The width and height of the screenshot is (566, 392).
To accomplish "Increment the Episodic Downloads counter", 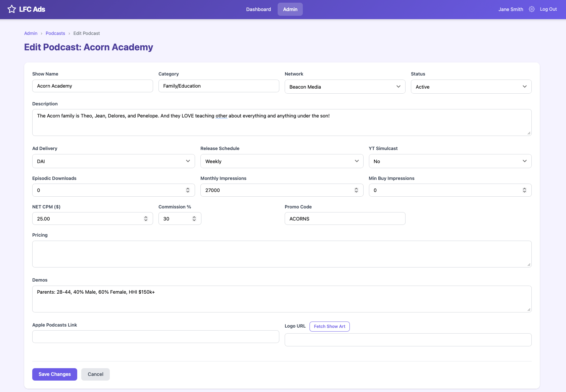I will click(x=188, y=188).
